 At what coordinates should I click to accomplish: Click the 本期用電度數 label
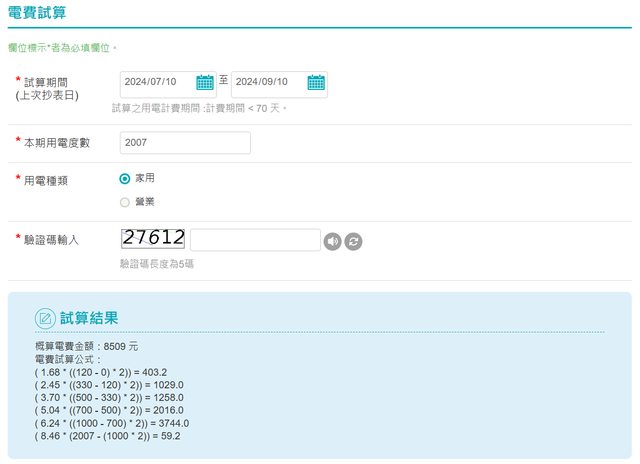point(57,143)
